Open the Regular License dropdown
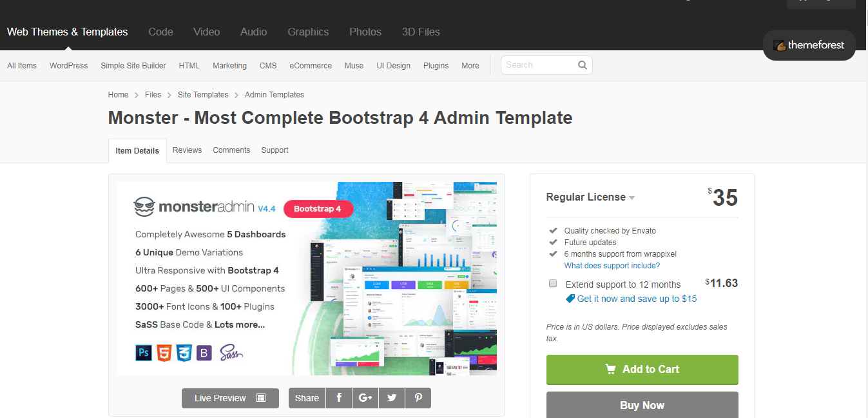The image size is (868, 418). coord(590,197)
